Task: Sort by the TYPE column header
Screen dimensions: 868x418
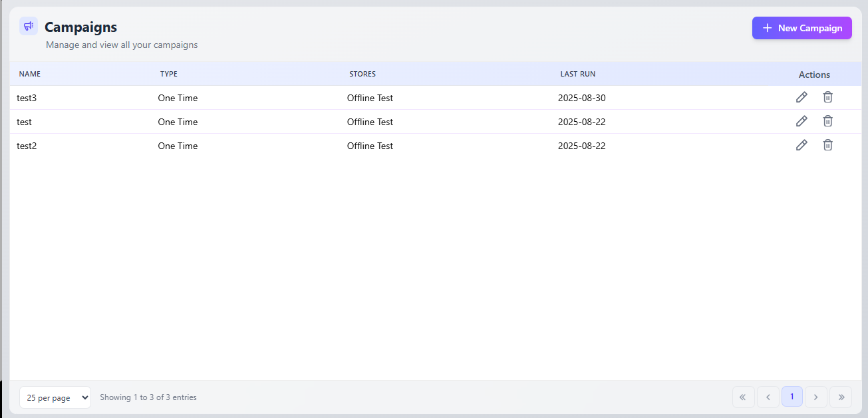Action: coord(169,74)
